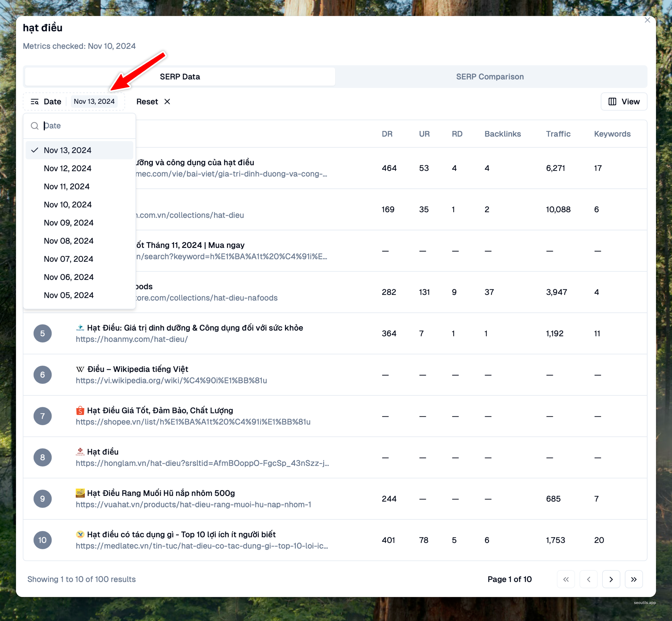Click the Nov 13, 2024 date chip
The image size is (672, 621).
point(94,101)
